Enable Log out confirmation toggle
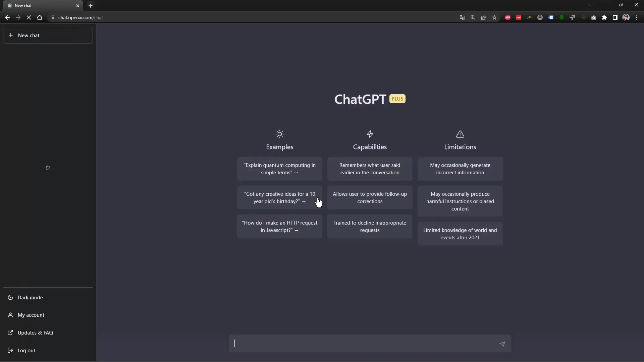 [26, 350]
